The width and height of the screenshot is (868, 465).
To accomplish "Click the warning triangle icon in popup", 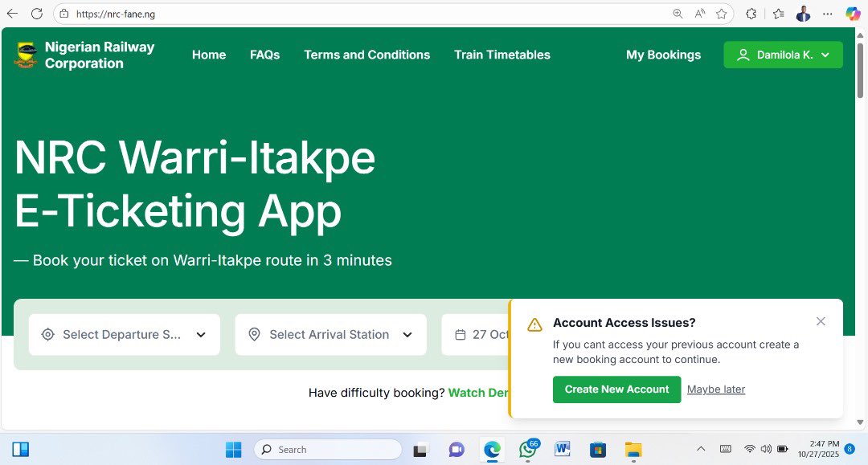I will [534, 324].
